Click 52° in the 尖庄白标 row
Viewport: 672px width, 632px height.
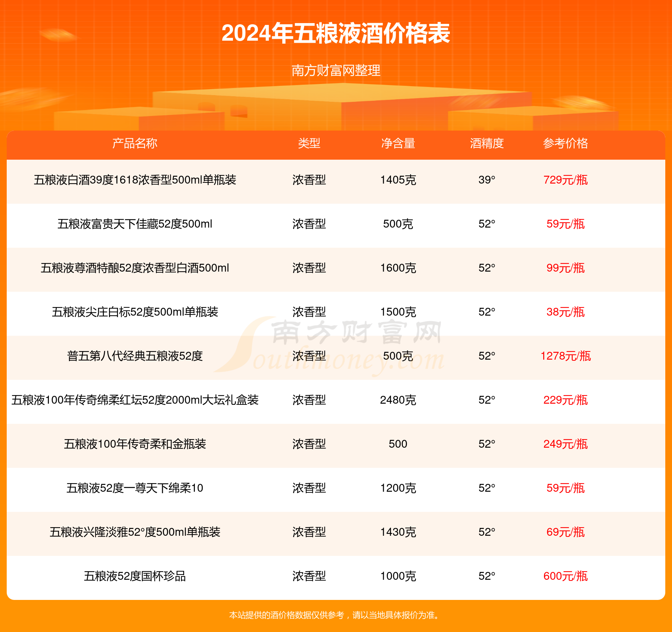coord(487,312)
